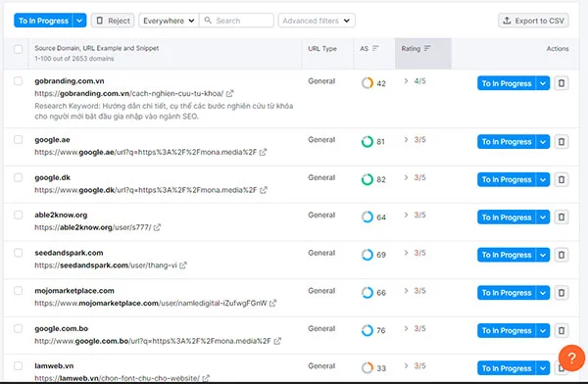
Task: Open action dropdown arrow for google.com.bo row
Action: tap(543, 331)
